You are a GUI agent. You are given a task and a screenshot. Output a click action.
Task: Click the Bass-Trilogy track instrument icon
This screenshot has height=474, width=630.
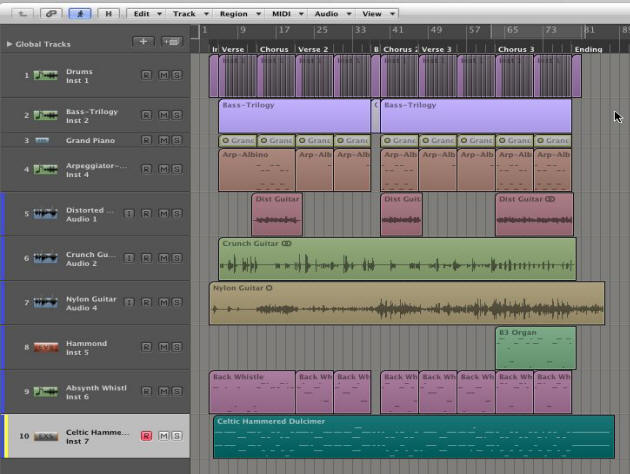tap(45, 116)
